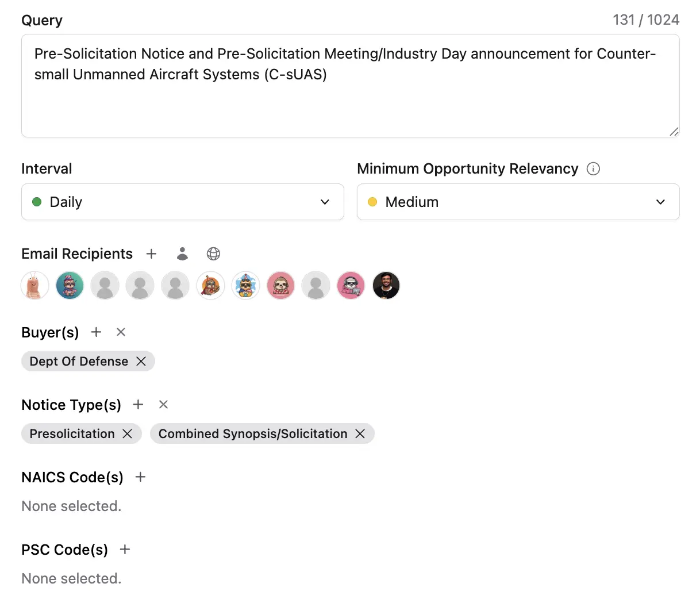Add a buyer with the plus icon
This screenshot has width=700, height=599.
96,332
